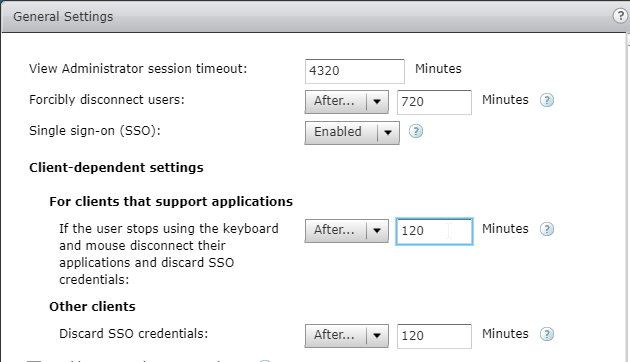Select the forcibly disconnect field showing 720
630x362 pixels.
click(434, 102)
